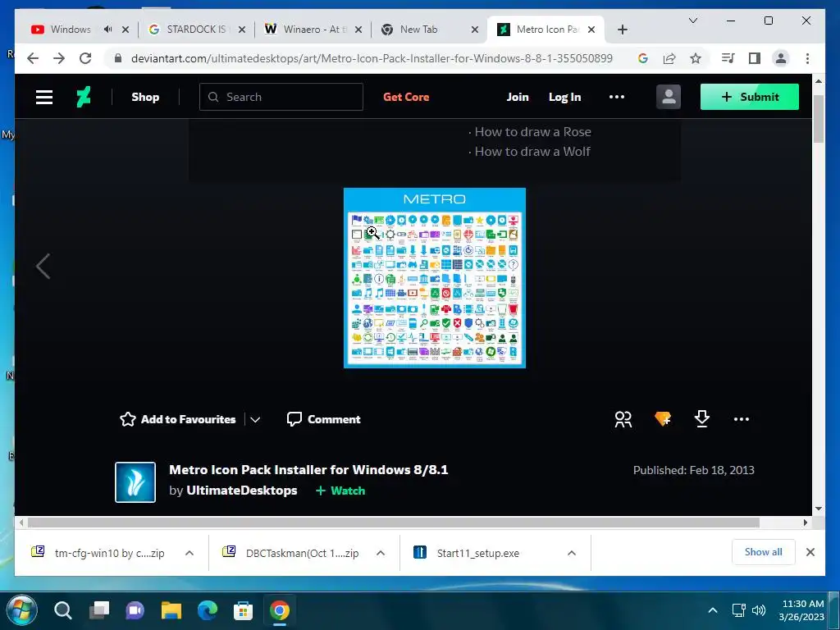Open the Comment button
This screenshot has width=840, height=630.
[x=323, y=419]
